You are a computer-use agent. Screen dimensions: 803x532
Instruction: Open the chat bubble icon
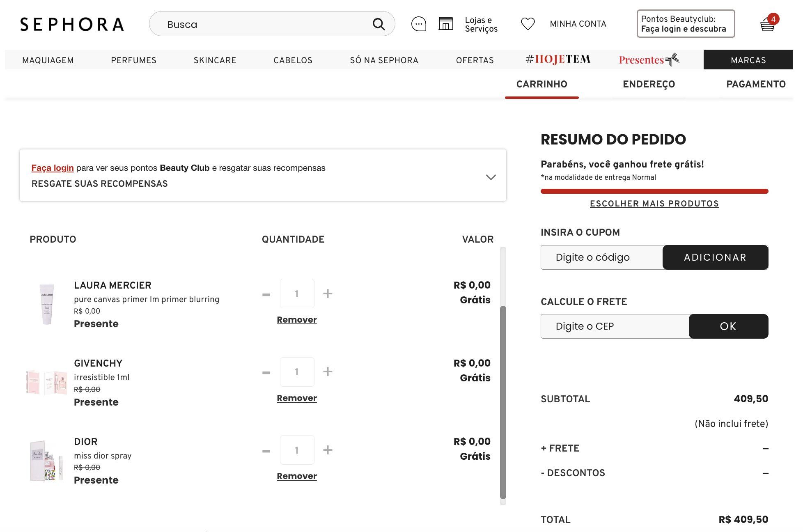[x=418, y=24]
